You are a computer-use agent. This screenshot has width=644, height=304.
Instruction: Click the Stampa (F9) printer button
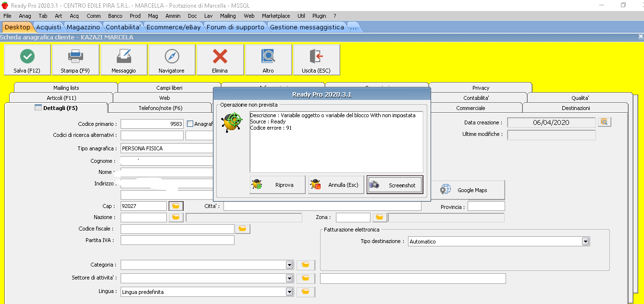[x=75, y=60]
